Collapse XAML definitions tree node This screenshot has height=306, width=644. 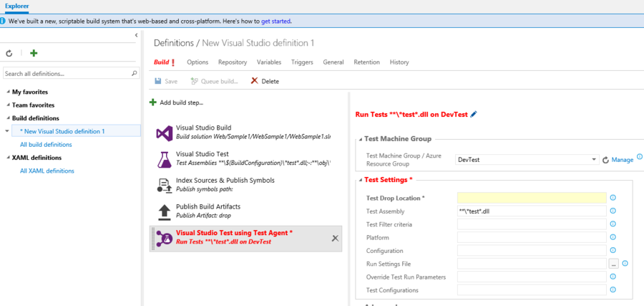point(9,158)
